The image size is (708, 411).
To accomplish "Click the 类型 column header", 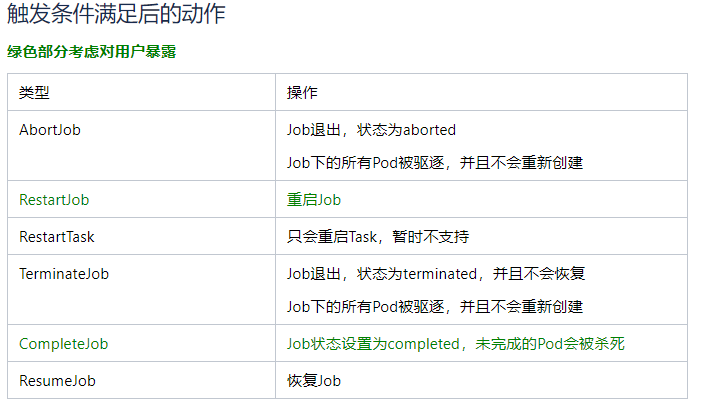I will coord(34,93).
